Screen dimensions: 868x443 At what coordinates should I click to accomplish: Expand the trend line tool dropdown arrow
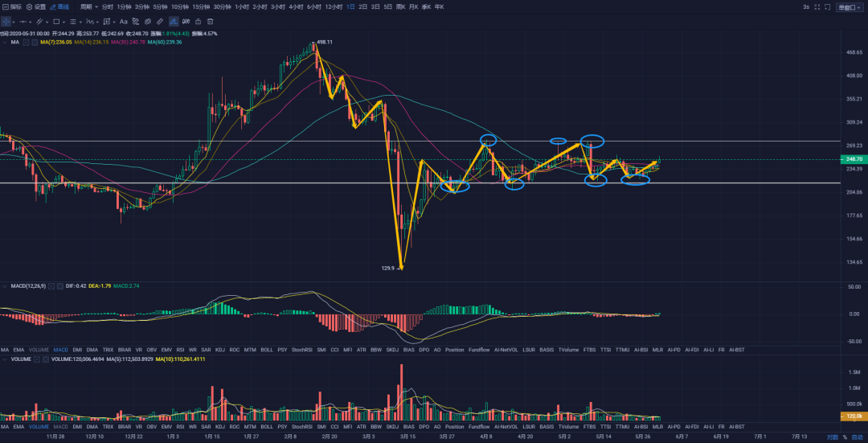31,23
